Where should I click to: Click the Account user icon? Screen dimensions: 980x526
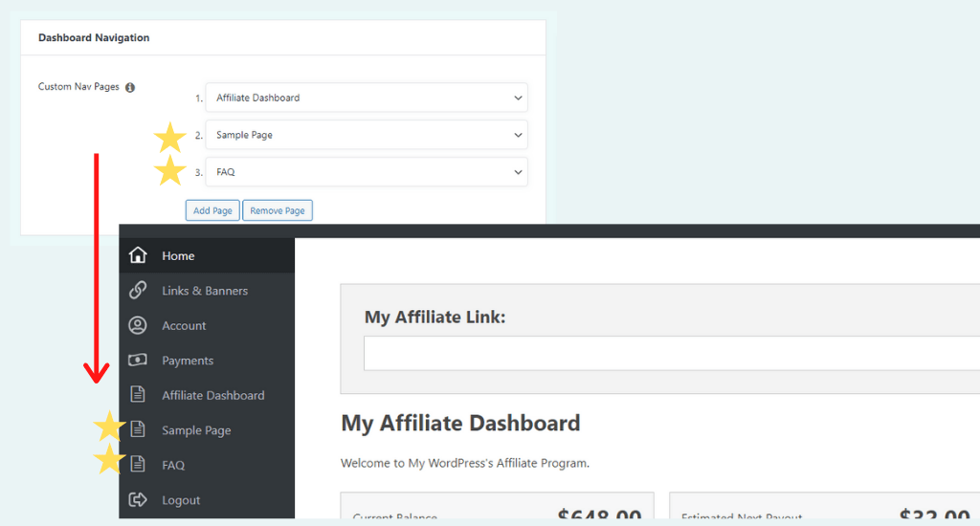click(138, 325)
